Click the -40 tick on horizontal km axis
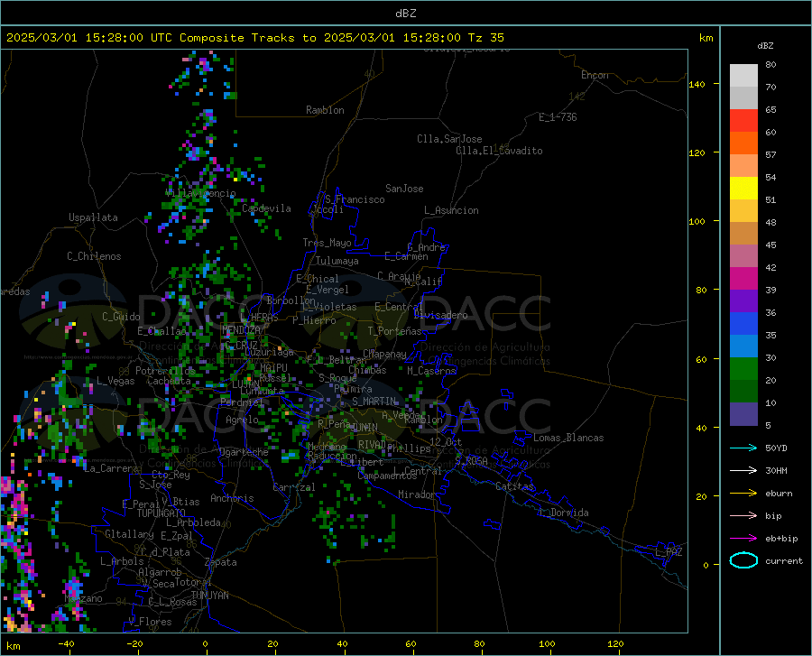This screenshot has width=812, height=656. [x=66, y=644]
